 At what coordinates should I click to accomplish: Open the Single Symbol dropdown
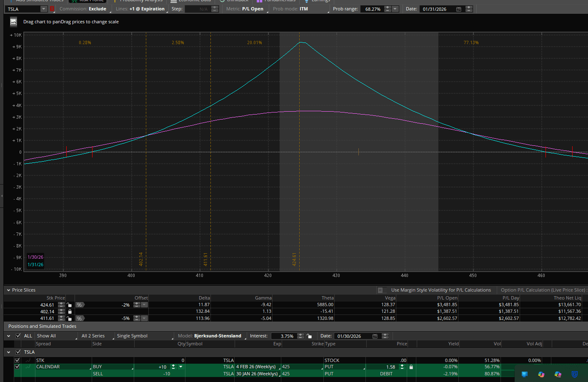click(144, 336)
